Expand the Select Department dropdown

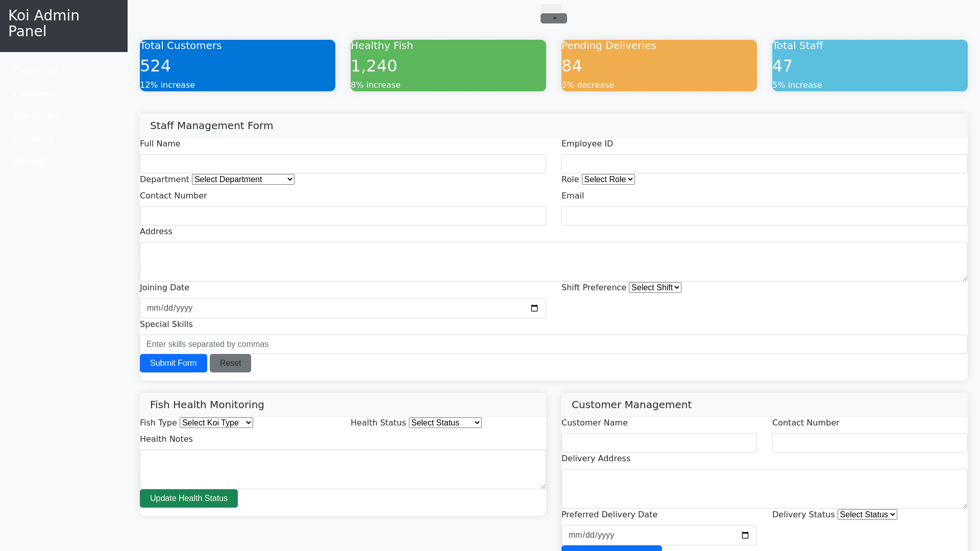(243, 180)
